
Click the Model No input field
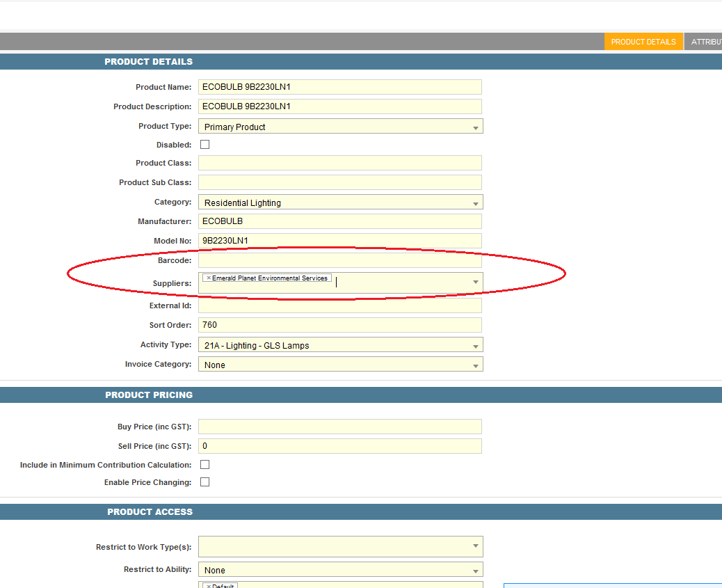coord(339,241)
